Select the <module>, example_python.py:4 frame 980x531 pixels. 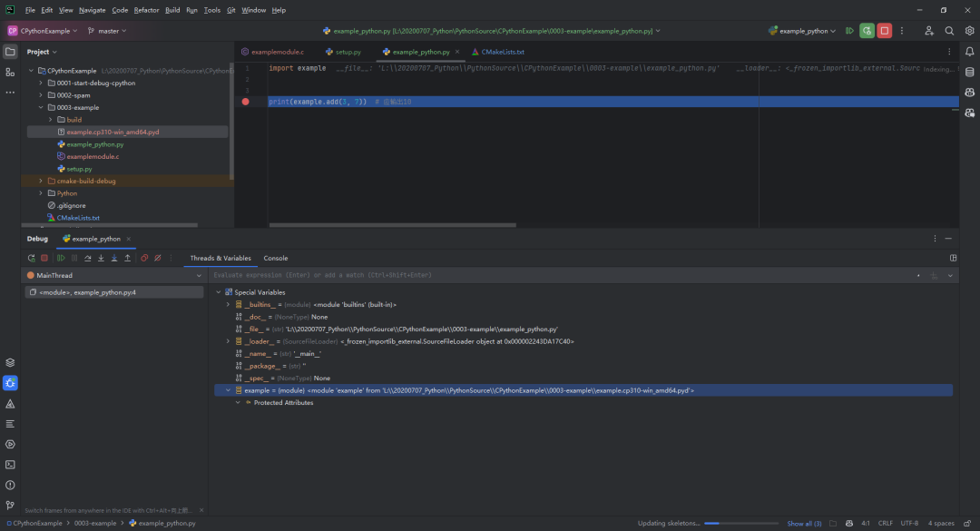[x=113, y=292]
